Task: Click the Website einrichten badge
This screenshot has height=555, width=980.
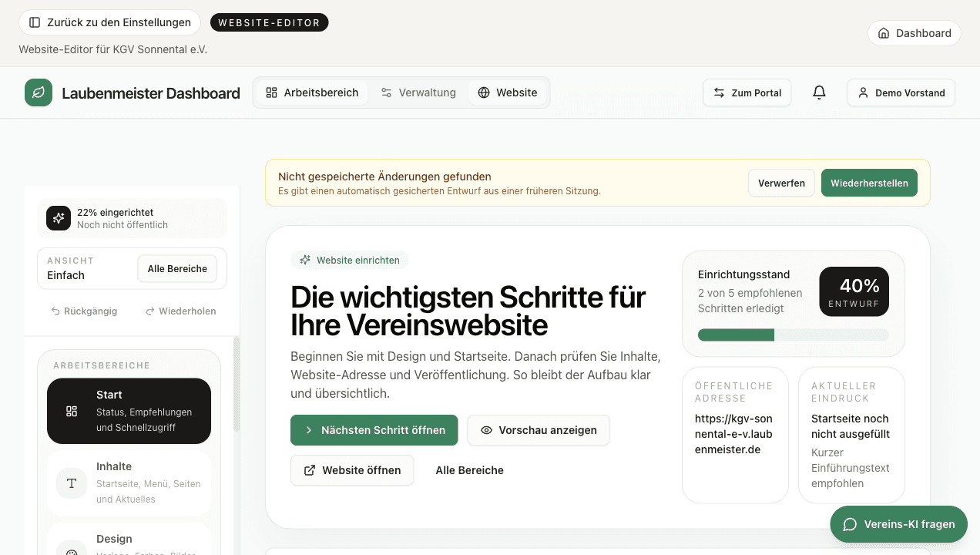Action: coord(350,260)
